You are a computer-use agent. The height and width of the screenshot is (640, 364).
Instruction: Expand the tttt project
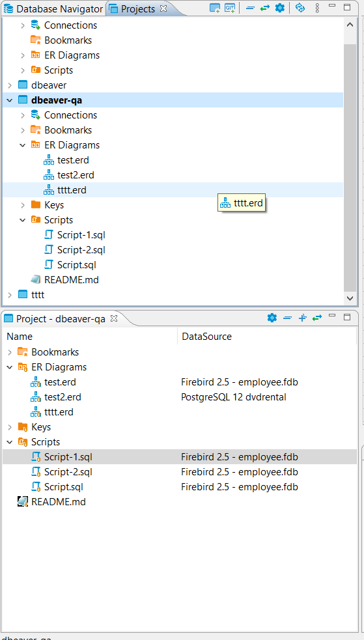coord(10,295)
